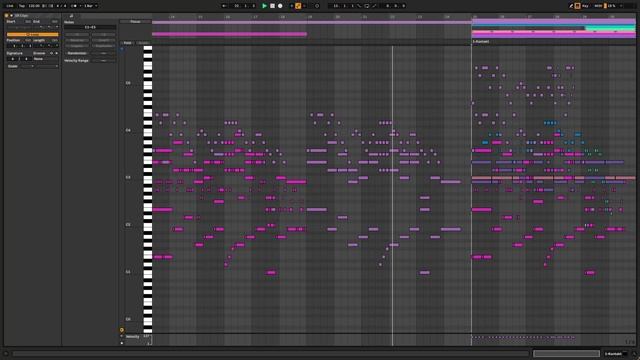640x360 pixels.
Task: Click the MIDI map mode button
Action: [x=598, y=6]
